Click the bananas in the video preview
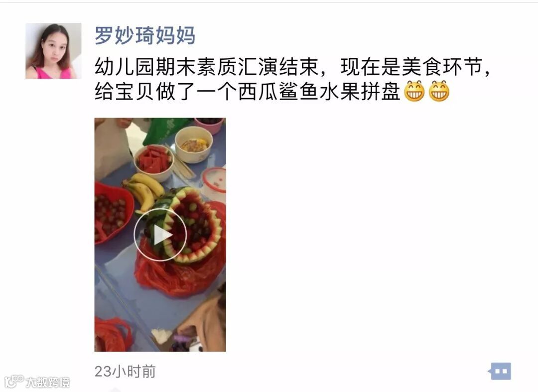 144,191
